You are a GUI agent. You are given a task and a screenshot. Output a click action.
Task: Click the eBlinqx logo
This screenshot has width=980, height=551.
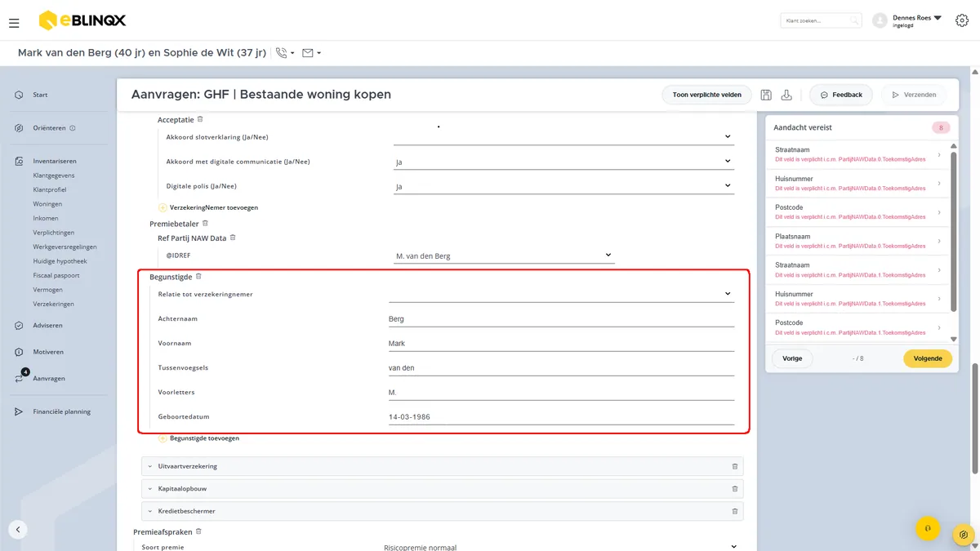pyautogui.click(x=82, y=20)
